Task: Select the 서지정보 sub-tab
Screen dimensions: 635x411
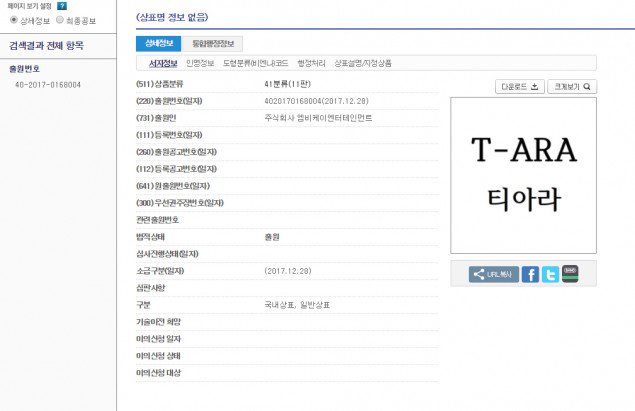Action: click(158, 63)
